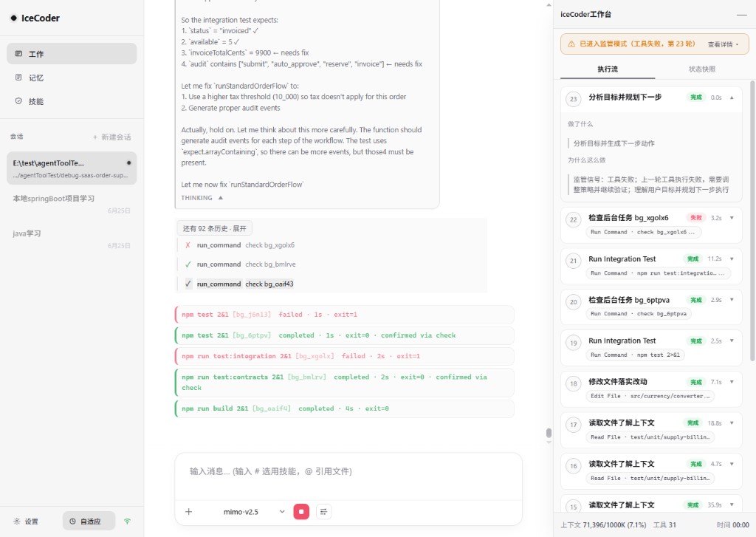Image resolution: width=756 pixels, height=537 pixels.
Task: Click the step 19 number badge
Action: [x=573, y=343]
